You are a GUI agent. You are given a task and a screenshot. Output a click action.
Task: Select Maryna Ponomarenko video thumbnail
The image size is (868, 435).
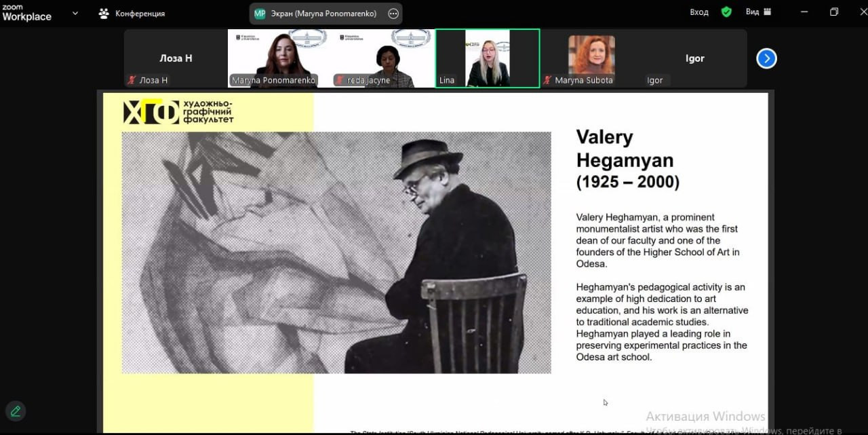pos(279,58)
